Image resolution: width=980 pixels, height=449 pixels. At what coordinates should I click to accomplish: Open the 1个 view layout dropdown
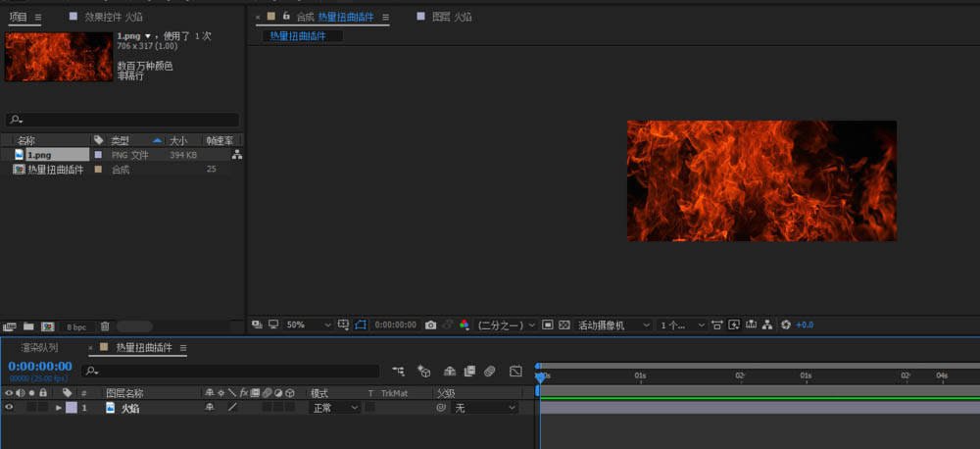click(x=681, y=325)
